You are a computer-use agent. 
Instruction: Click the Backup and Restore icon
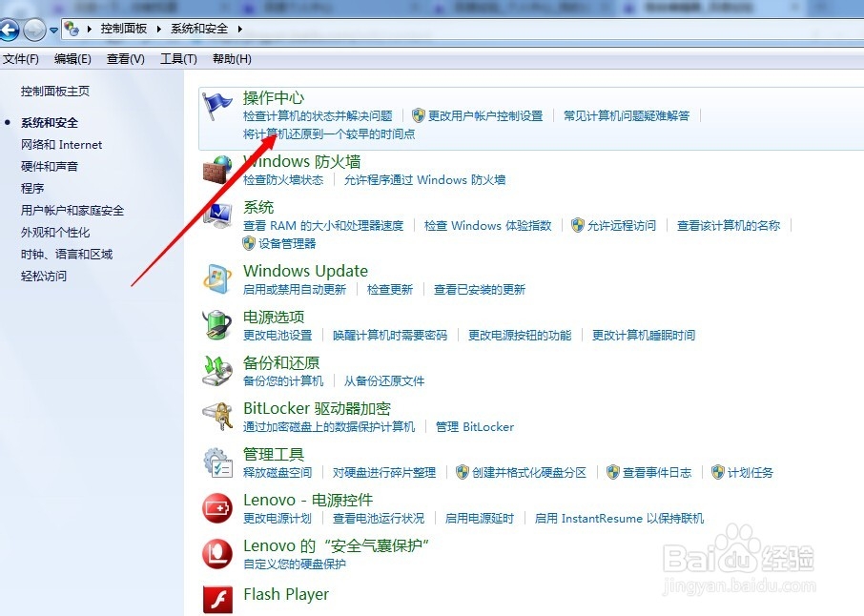(217, 370)
